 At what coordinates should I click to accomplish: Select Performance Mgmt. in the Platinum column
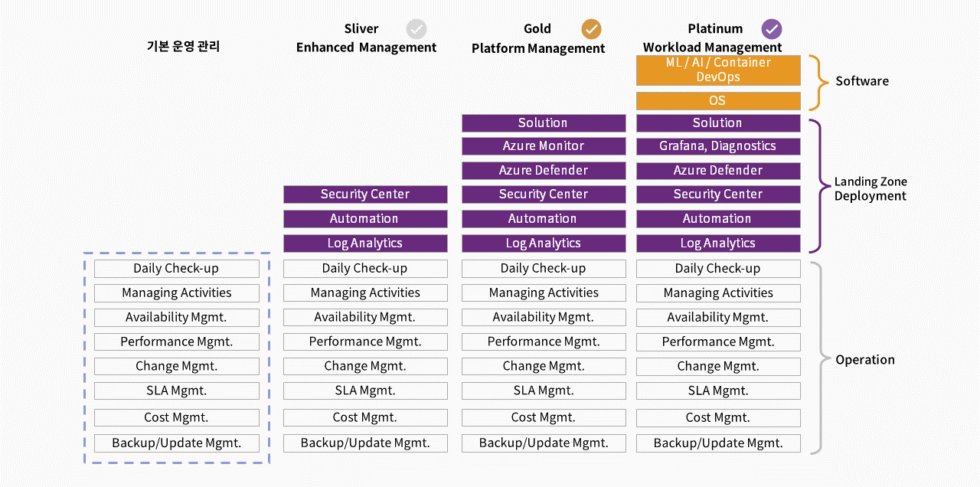coord(718,342)
